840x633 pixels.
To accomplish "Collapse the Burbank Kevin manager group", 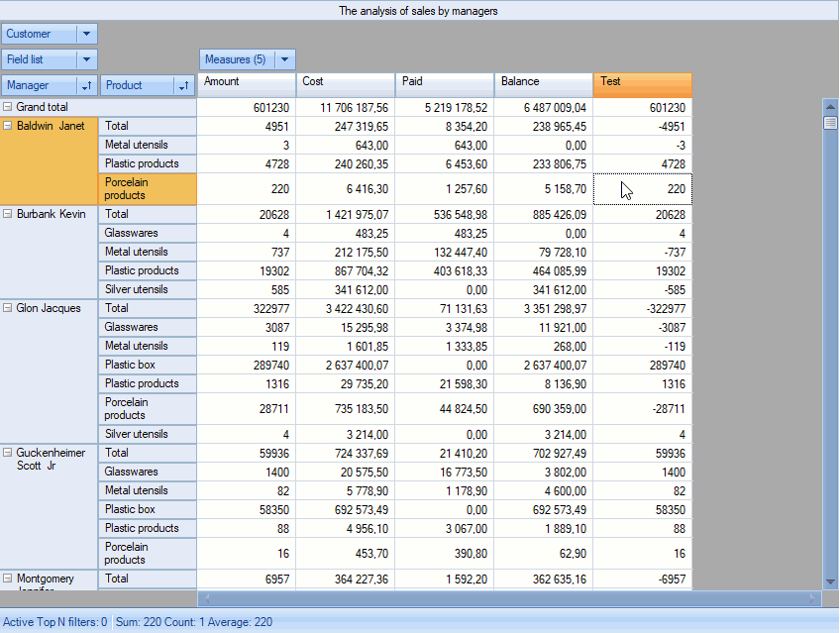I will coord(8,214).
